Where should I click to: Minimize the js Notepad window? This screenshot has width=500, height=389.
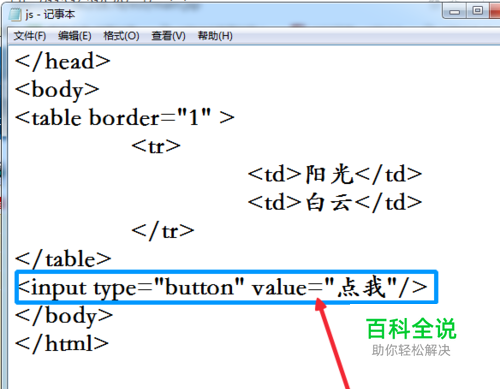coord(454,12)
